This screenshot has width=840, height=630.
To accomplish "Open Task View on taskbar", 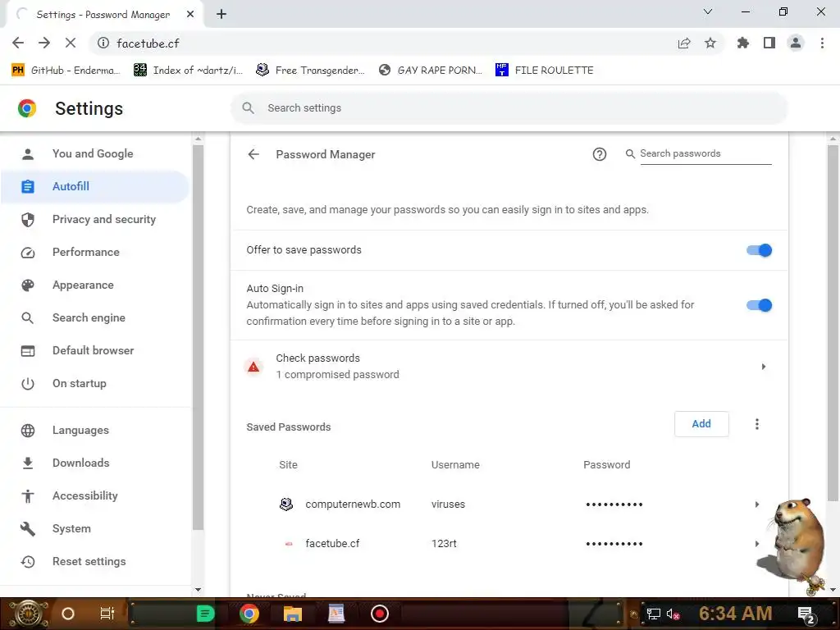I will click(107, 614).
